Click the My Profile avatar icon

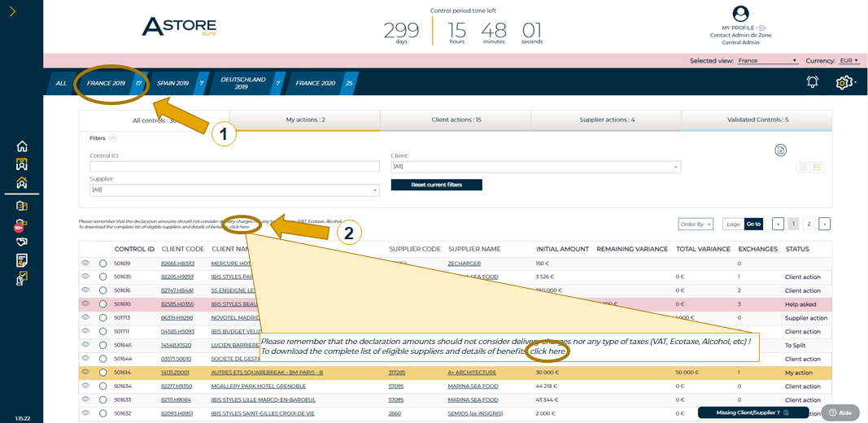click(x=740, y=14)
